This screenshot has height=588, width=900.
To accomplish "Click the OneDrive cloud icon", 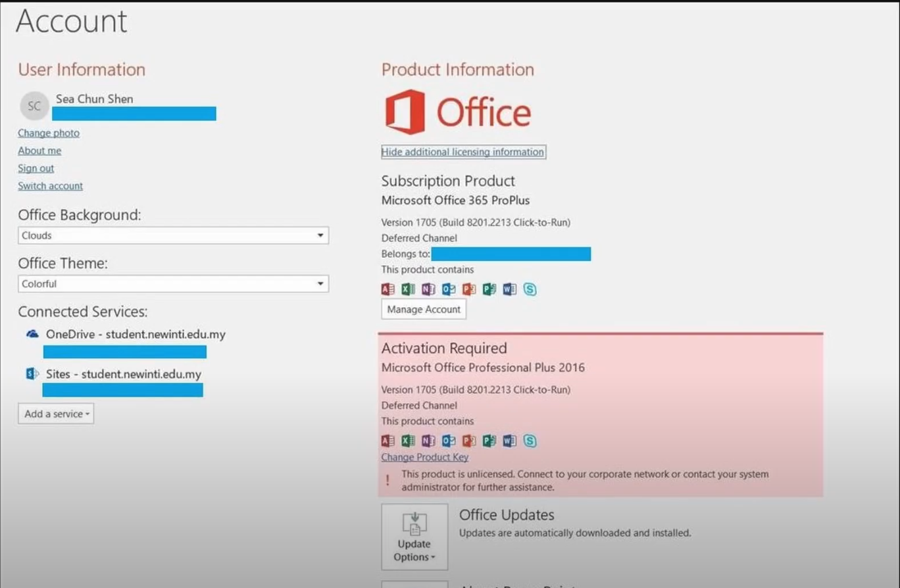I will point(32,334).
